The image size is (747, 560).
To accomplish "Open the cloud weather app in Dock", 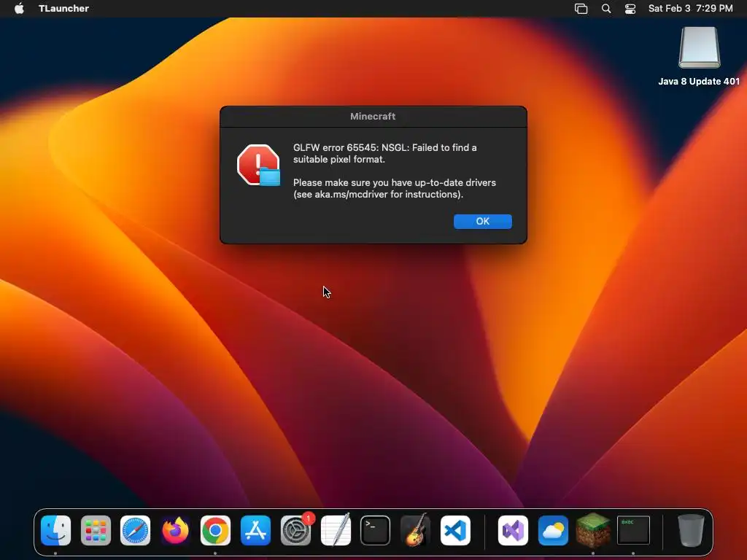I will coord(553,531).
